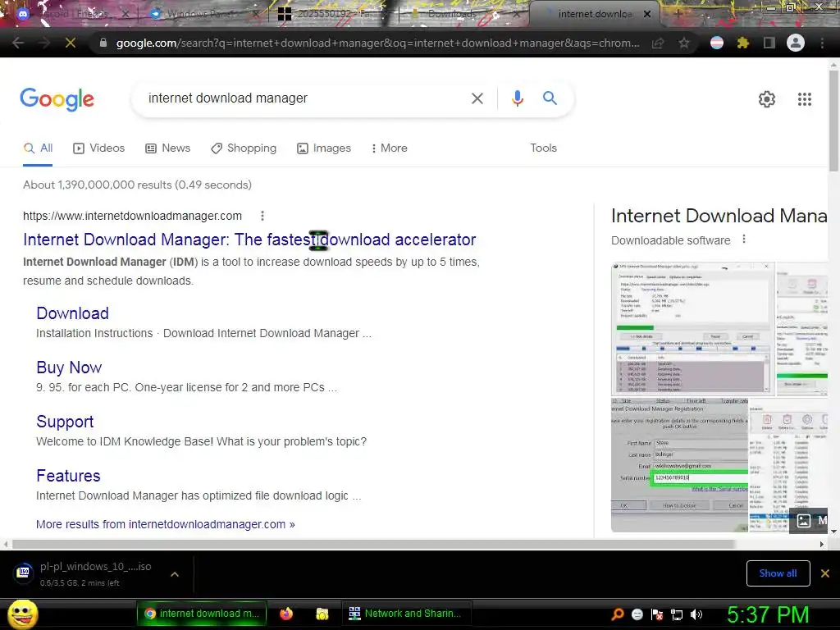This screenshot has height=630, width=840.
Task: Open the Chrome profile avatar
Action: pyautogui.click(x=796, y=43)
